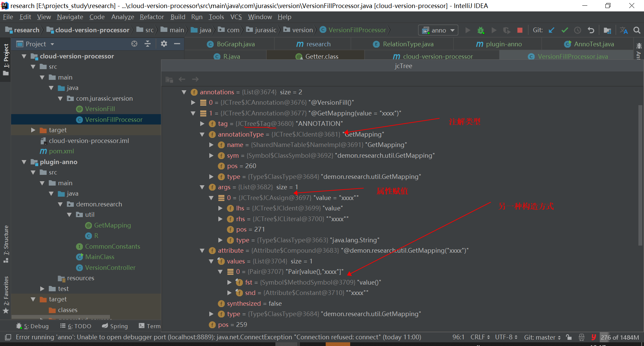Select GetMapping file in project tree
This screenshot has width=644, height=346.
pos(112,225)
